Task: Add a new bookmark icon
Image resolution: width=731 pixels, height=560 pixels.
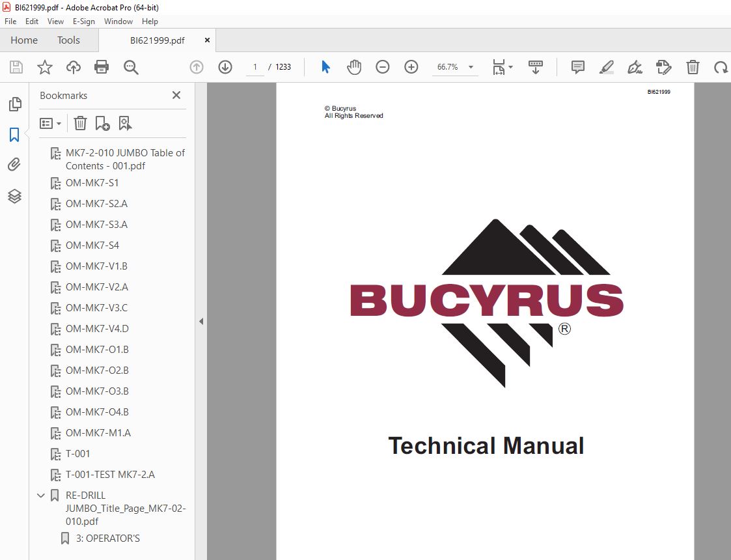Action: pyautogui.click(x=102, y=123)
